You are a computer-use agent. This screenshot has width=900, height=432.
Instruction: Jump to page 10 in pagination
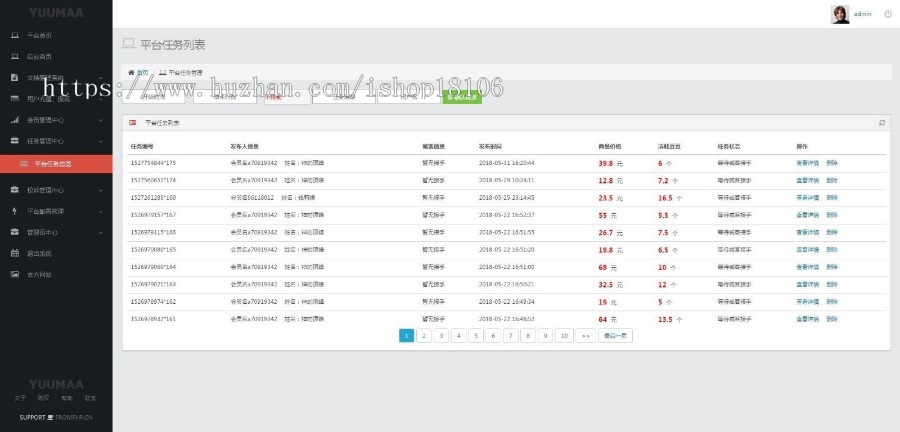click(x=564, y=336)
